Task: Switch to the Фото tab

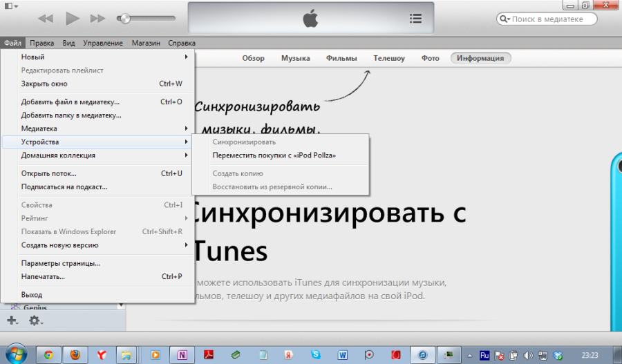Action: tap(430, 58)
